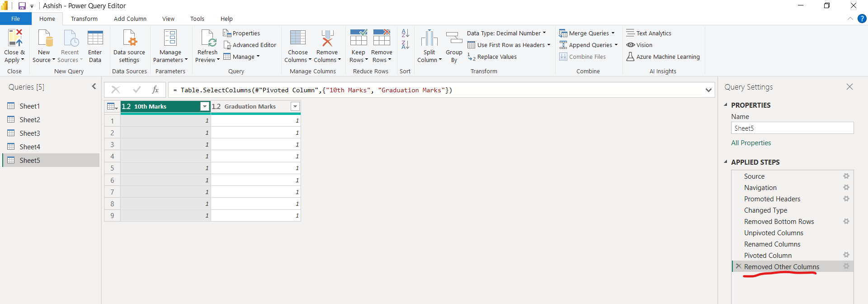Viewport: 868px width, 304px height.
Task: Click the Replace Values tool
Action: point(492,57)
